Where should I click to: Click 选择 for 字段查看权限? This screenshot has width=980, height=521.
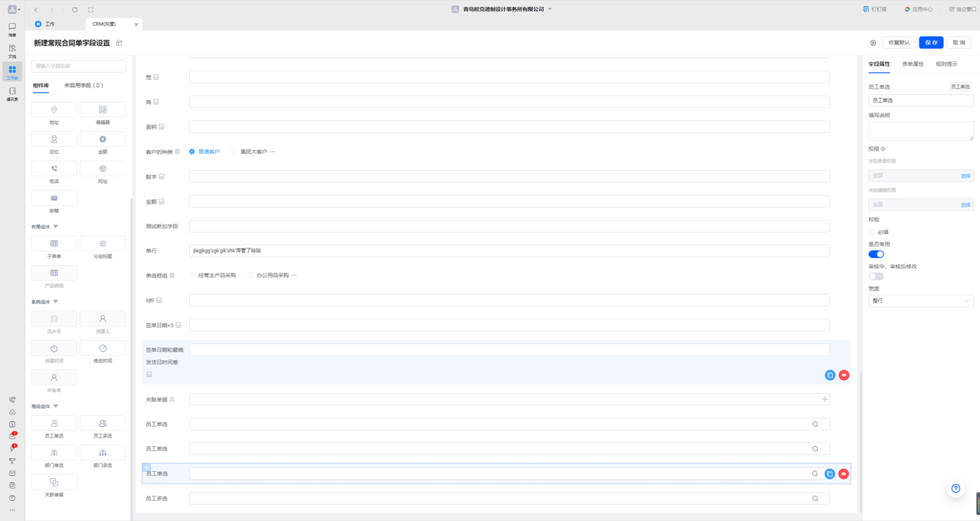coord(965,176)
